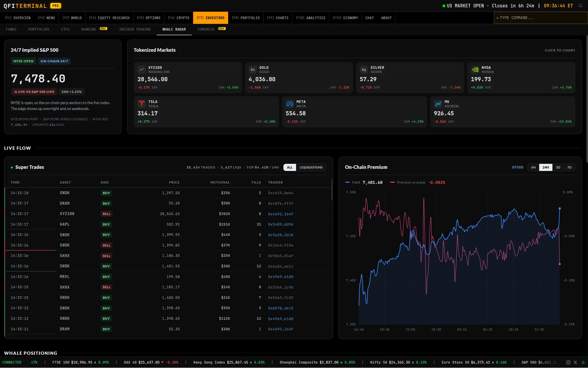
Task: Switch to the F4 Equity Research tab
Action: [x=109, y=18]
